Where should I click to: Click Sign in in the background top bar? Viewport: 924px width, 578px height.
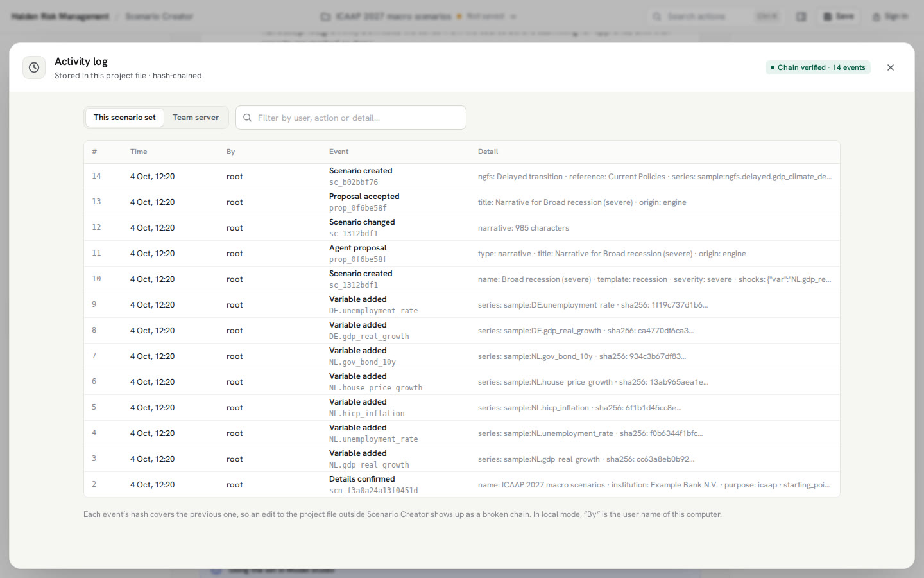point(890,16)
